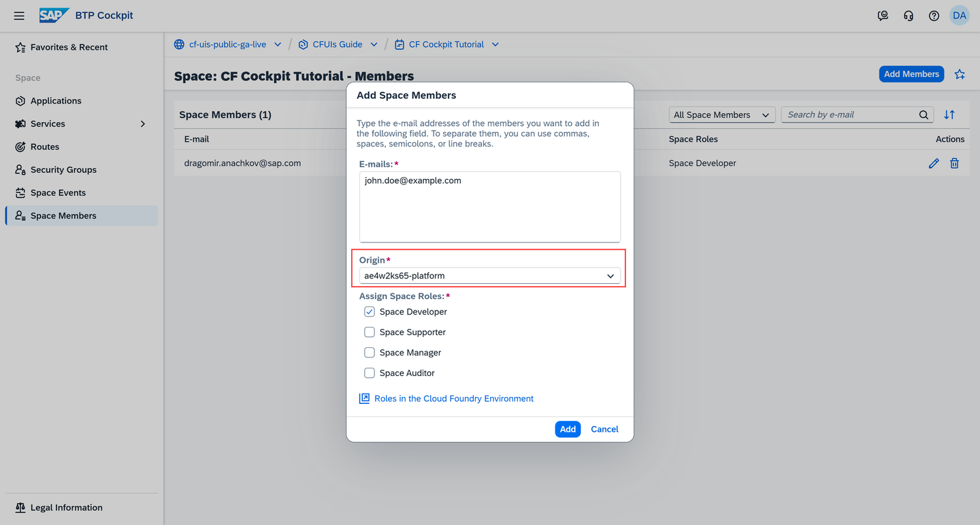Click the E-mail column header

(x=197, y=139)
